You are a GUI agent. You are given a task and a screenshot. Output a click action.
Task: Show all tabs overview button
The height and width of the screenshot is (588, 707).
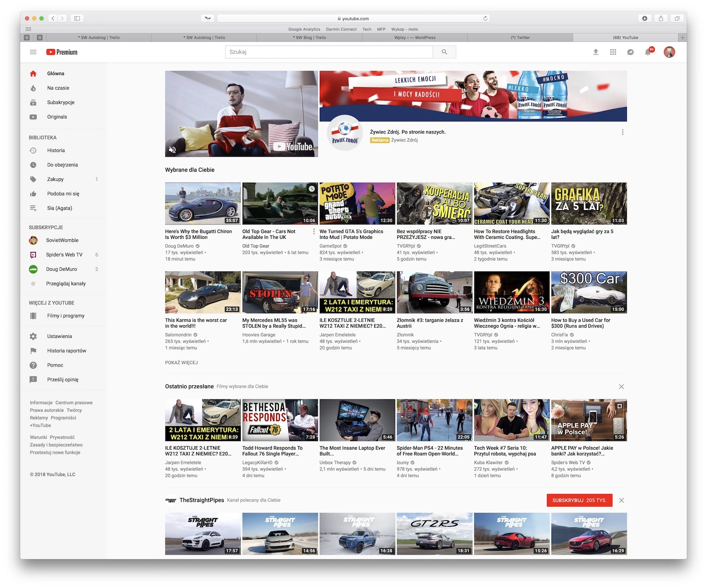click(x=677, y=18)
